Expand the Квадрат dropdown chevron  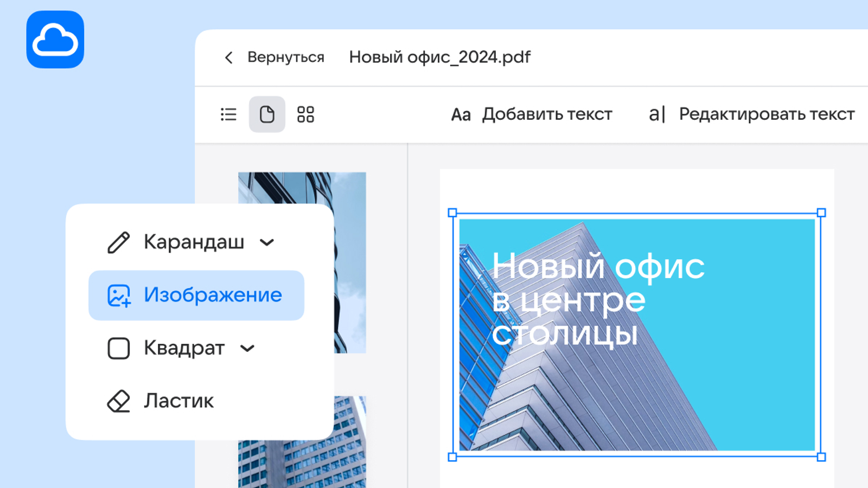tap(247, 349)
